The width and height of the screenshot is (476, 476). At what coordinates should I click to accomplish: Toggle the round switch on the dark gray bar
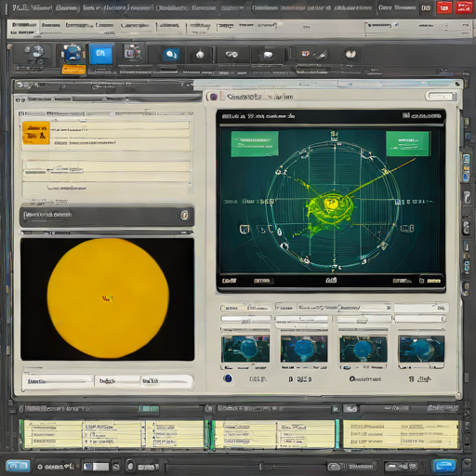[184, 215]
